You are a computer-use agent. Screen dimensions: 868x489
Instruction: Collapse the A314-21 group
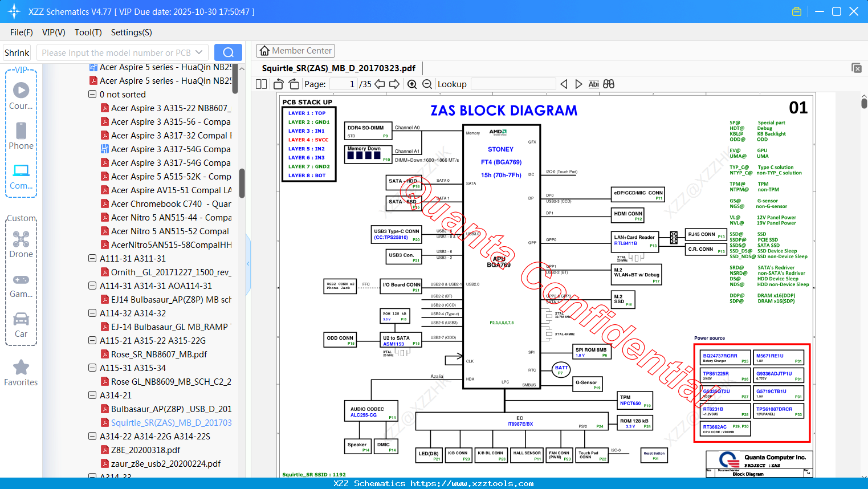[92, 396]
